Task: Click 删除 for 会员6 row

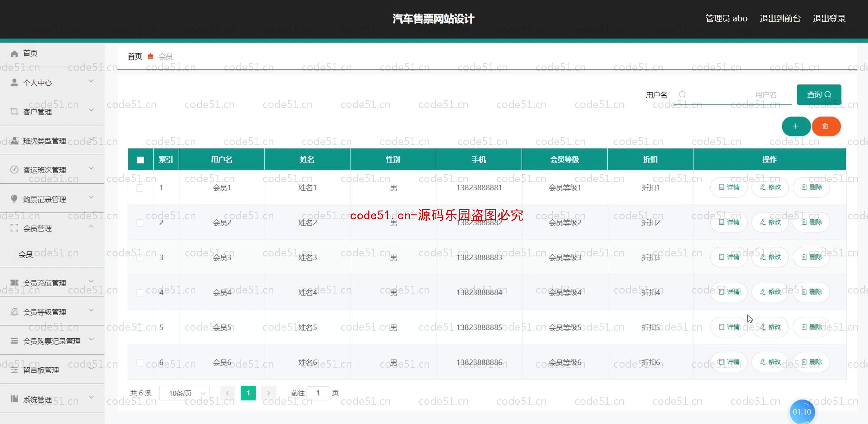Action: click(x=812, y=362)
